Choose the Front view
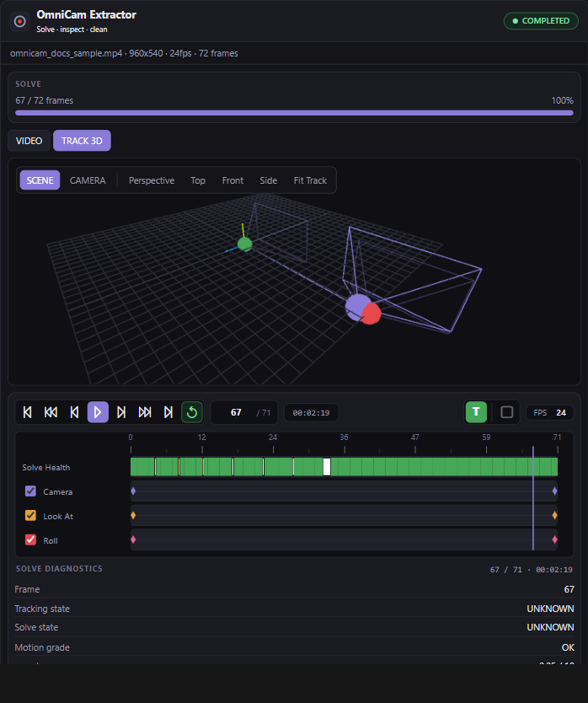The height and width of the screenshot is (703, 588). coord(233,180)
